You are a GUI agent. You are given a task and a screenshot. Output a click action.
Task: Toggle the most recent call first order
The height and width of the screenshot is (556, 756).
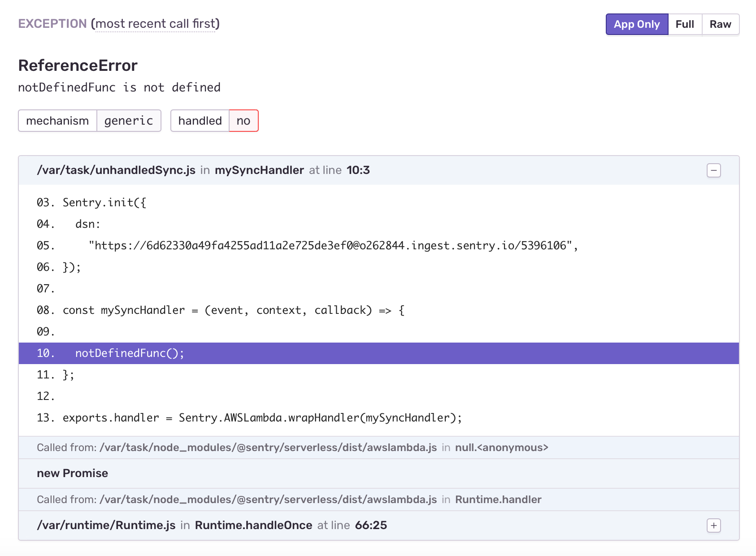coord(156,24)
